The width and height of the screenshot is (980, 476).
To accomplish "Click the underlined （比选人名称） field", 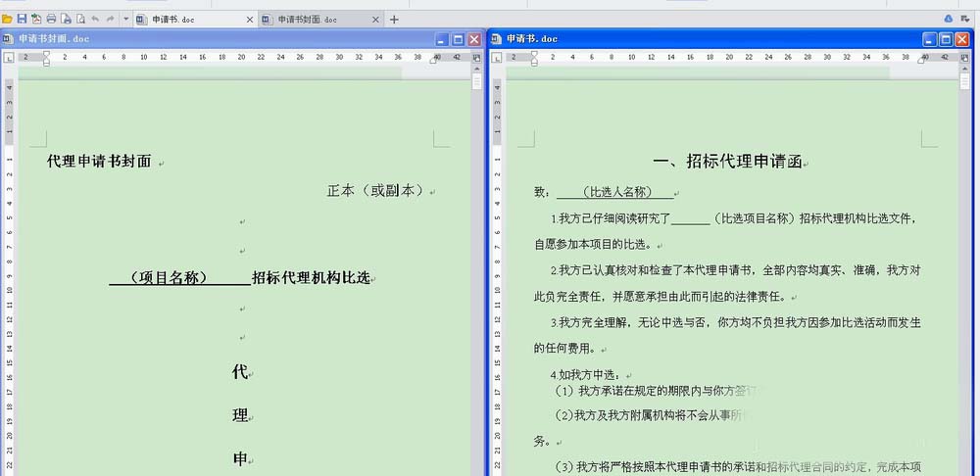I will tap(615, 192).
